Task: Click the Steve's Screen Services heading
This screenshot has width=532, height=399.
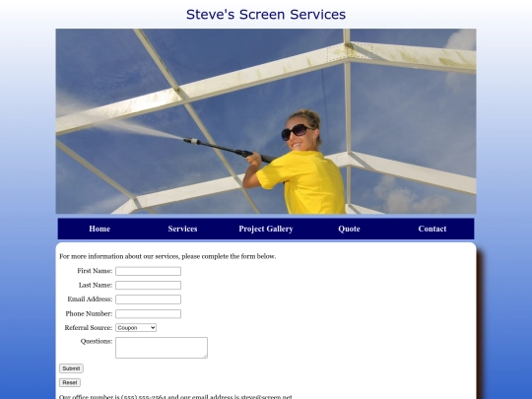Action: click(x=266, y=15)
